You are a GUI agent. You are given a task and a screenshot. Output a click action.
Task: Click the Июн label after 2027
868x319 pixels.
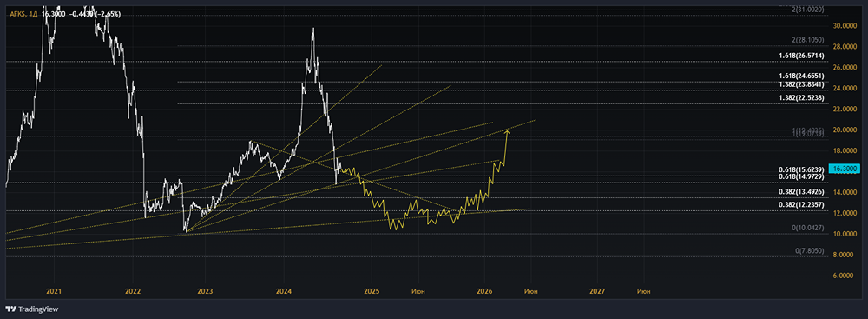[x=643, y=291]
